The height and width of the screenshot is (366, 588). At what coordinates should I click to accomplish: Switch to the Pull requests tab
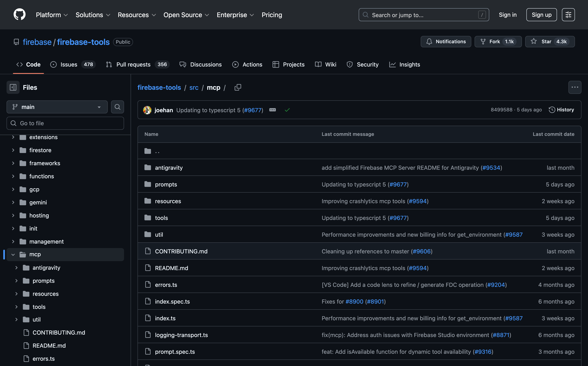pyautogui.click(x=133, y=65)
